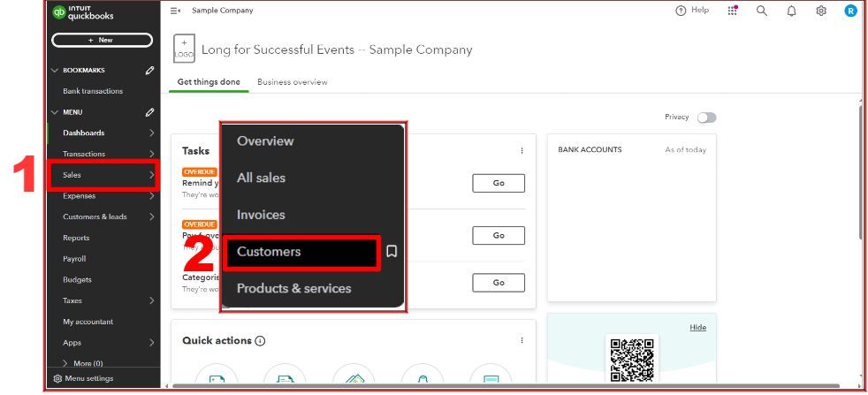Switch to the Get things done tab
Screen dimensions: 868x395
209,82
